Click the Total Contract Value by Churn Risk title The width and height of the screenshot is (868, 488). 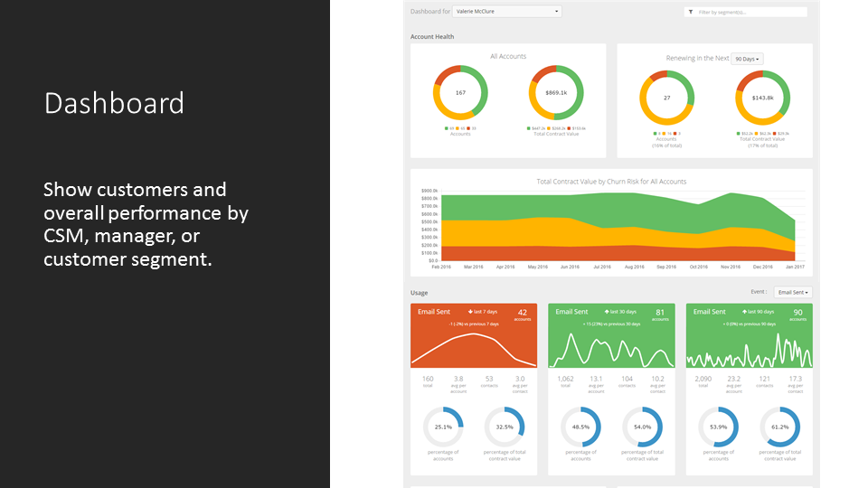click(611, 182)
